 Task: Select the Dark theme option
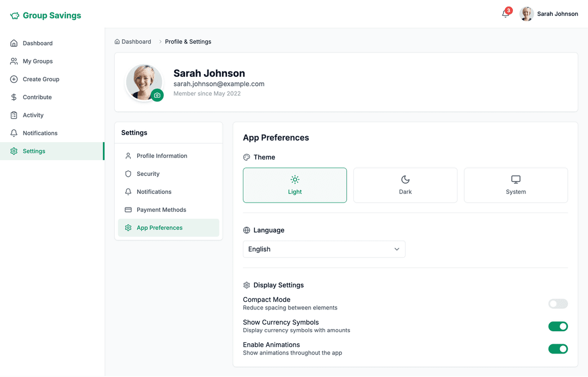point(405,185)
